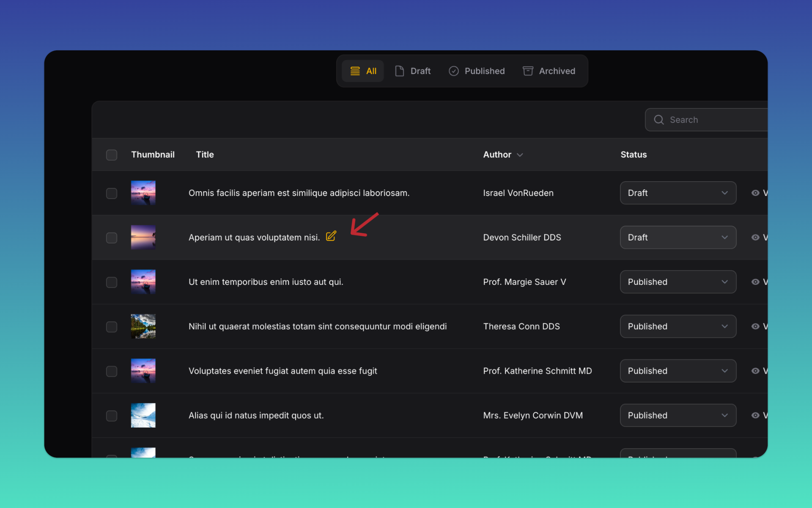The width and height of the screenshot is (812, 508).
Task: Open the Draft status dropdown for Israel VonRueden
Action: [678, 193]
